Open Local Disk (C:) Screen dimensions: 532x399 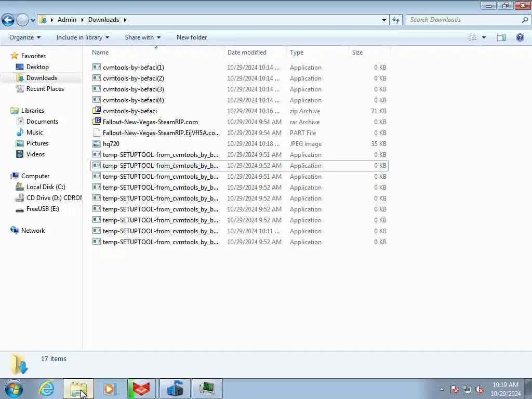[46, 187]
